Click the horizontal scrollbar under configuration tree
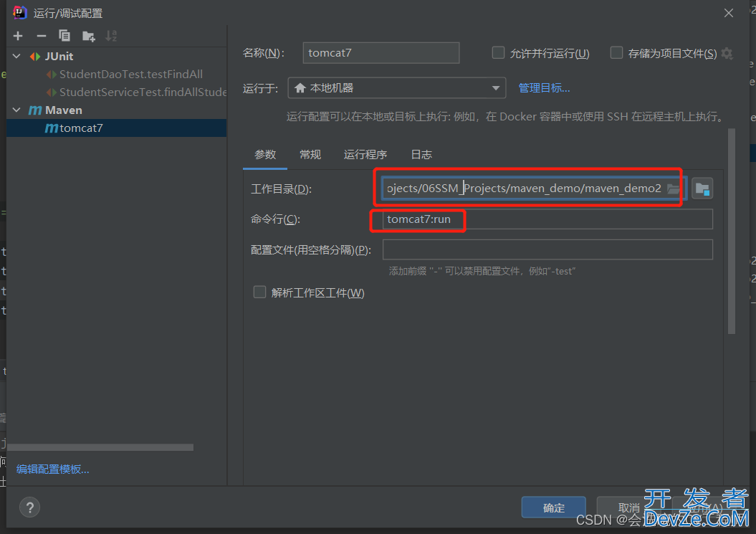The width and height of the screenshot is (756, 534). [100, 447]
